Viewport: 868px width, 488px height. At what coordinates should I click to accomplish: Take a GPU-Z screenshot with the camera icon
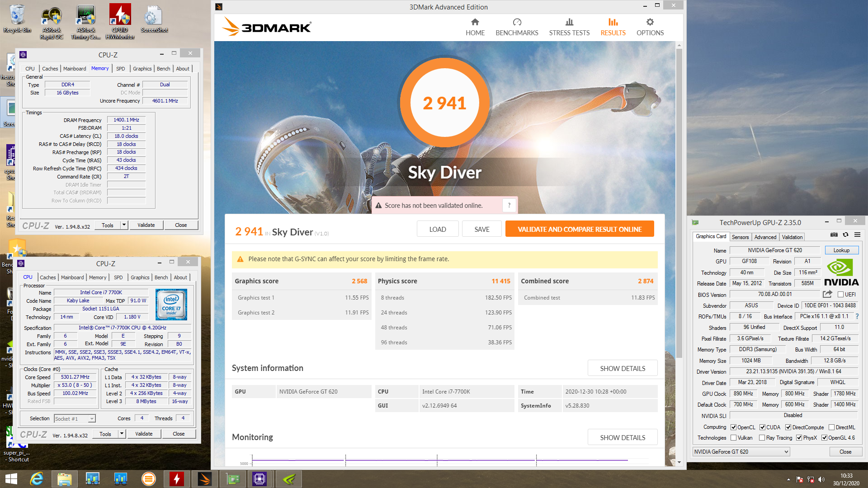click(x=834, y=235)
